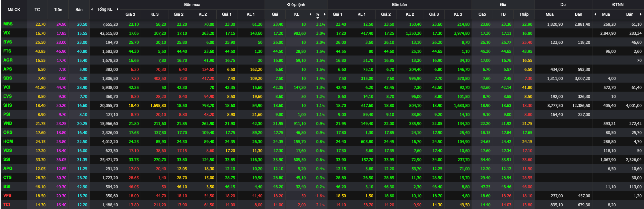Image resolution: width=644 pixels, height=209 pixels.
Task: Select the VFS ticker
Action: [x=7, y=196]
